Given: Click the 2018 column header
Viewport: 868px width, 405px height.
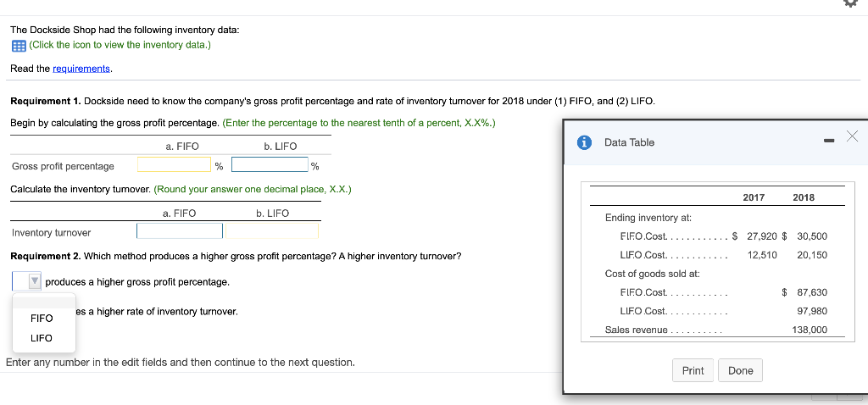Looking at the screenshot, I should [x=804, y=197].
